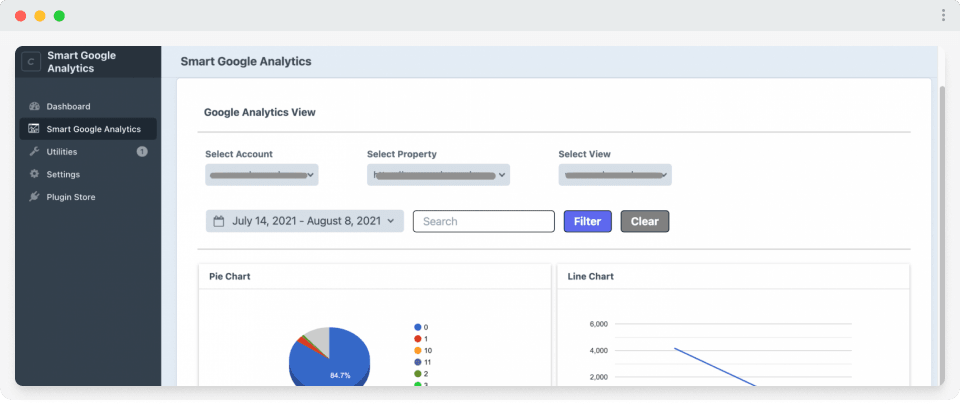Click the blue legend swatch for 0
960x408 pixels.
pos(417,327)
